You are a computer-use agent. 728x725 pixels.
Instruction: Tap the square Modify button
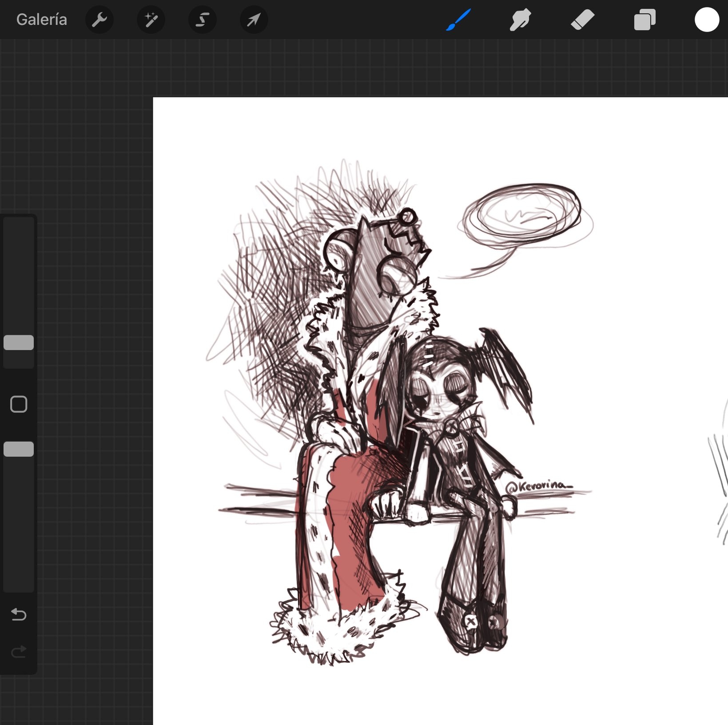19,404
